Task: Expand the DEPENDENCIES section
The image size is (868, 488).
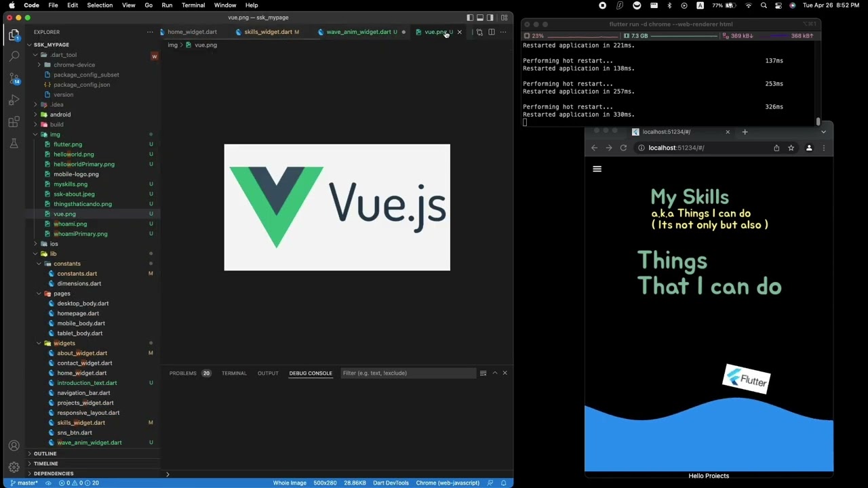Action: point(53,473)
